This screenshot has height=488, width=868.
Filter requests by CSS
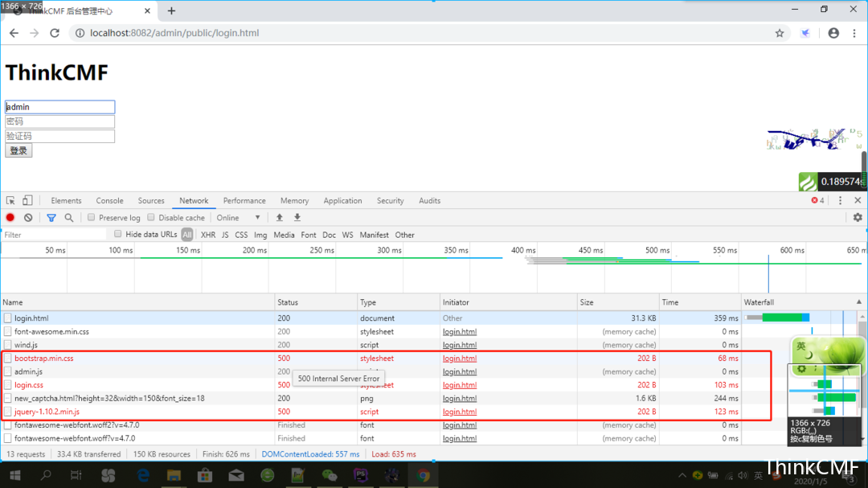click(x=241, y=235)
